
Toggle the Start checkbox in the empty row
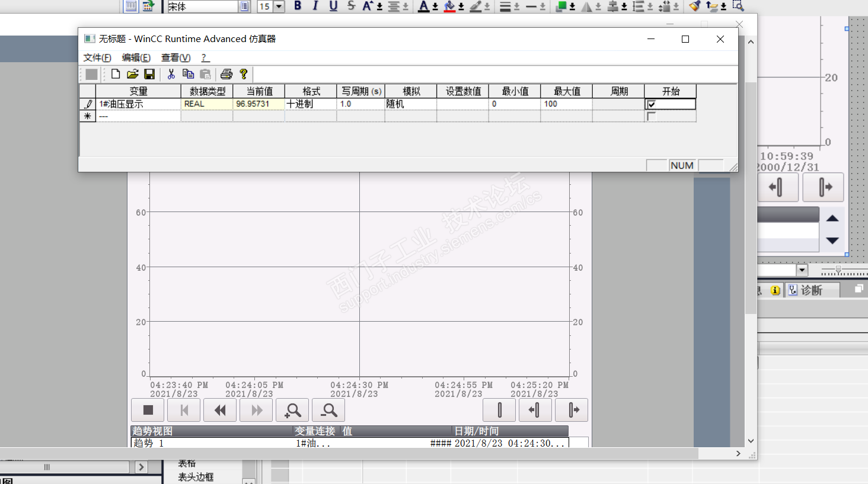[x=652, y=117]
